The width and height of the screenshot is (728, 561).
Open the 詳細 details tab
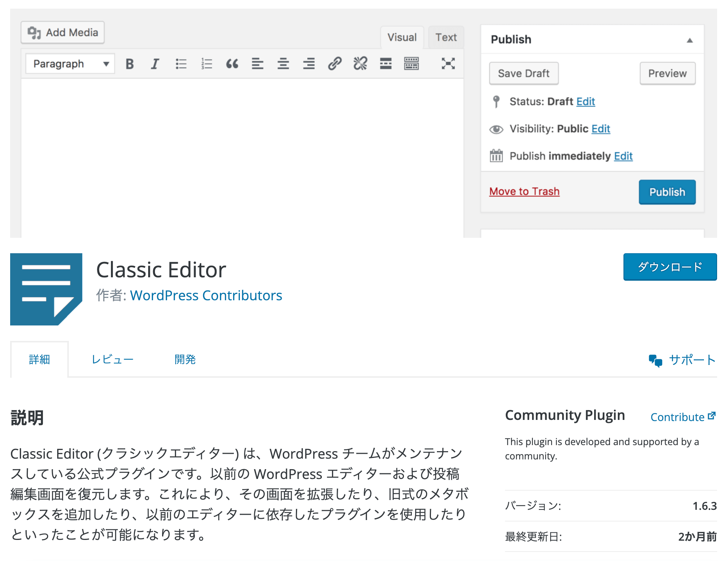[39, 360]
